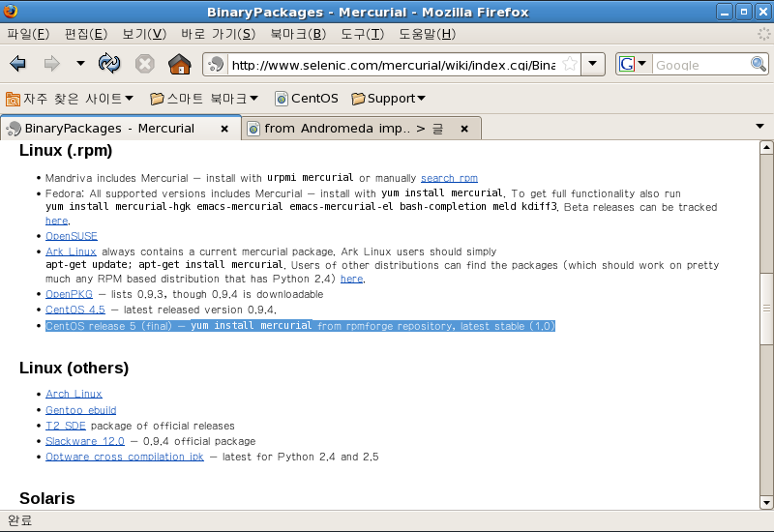
Task: Expand 스마트 북마크 folder
Action: coord(204,99)
